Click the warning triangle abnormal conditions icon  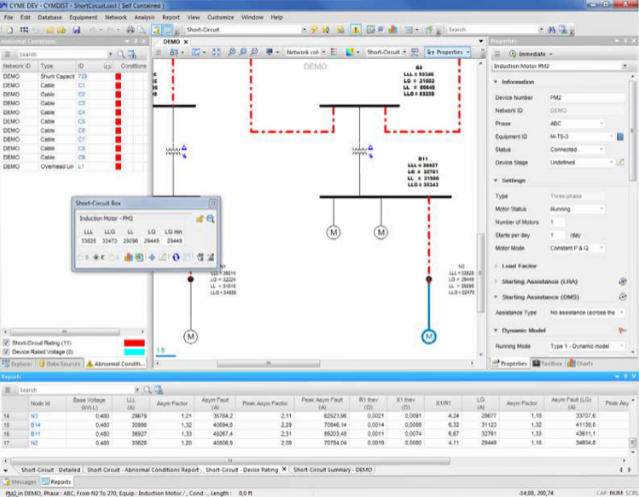pos(356,30)
